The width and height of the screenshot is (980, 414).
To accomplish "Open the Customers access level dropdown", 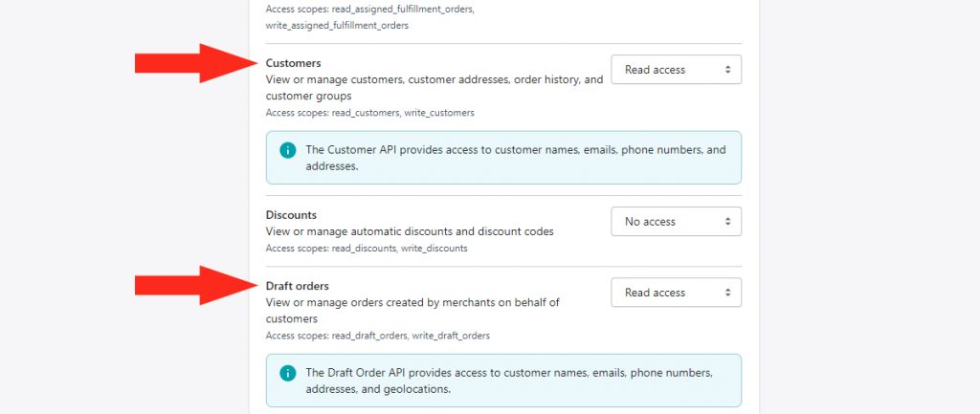I will pos(677,69).
